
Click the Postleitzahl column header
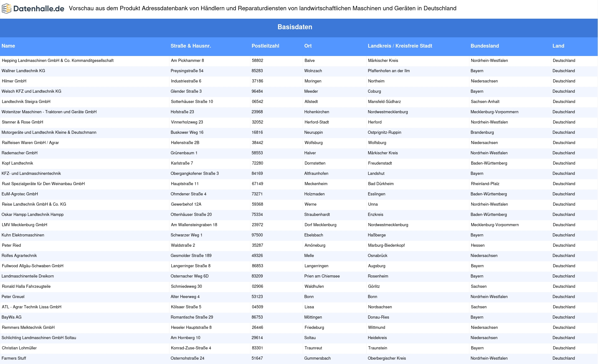tap(265, 46)
